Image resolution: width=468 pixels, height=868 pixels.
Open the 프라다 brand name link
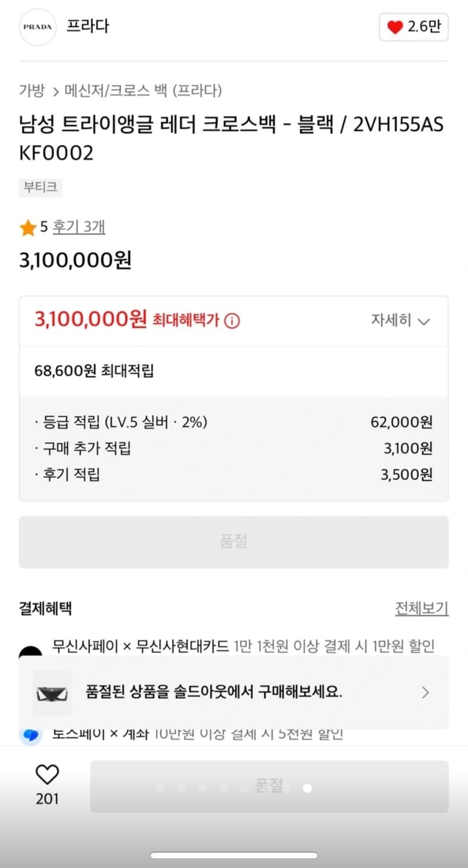click(87, 27)
